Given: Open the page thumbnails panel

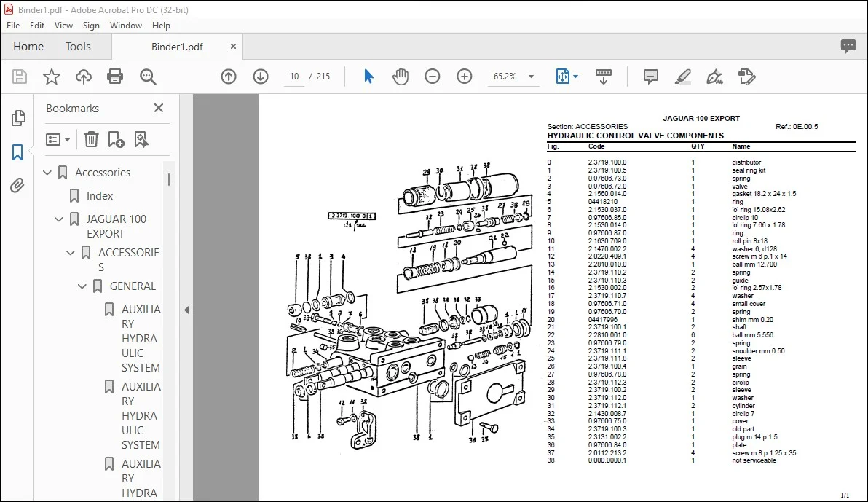Looking at the screenshot, I should tap(17, 118).
